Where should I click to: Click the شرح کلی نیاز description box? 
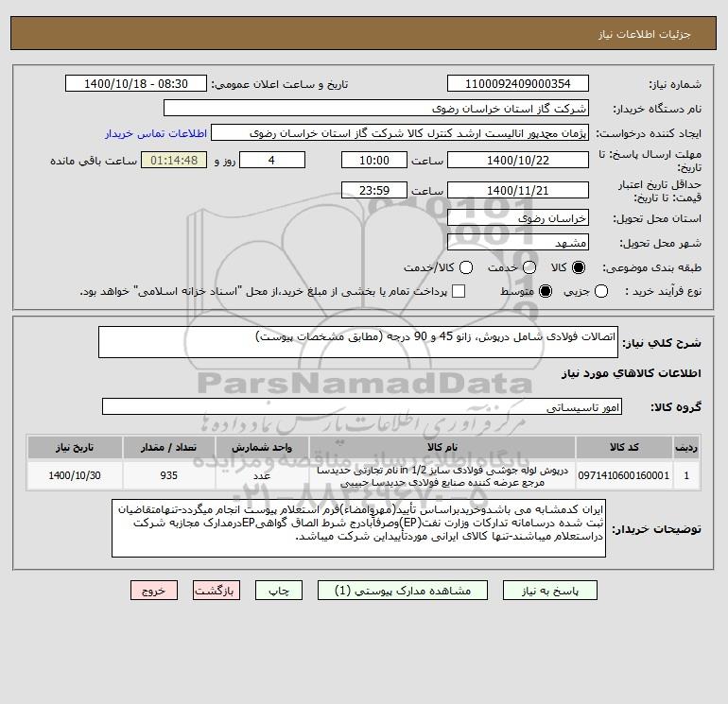[358, 342]
